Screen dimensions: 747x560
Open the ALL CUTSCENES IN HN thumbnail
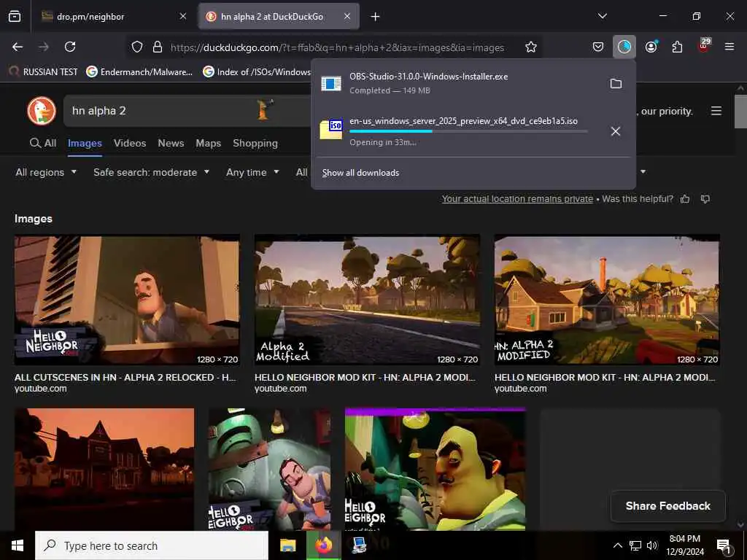[x=127, y=300]
